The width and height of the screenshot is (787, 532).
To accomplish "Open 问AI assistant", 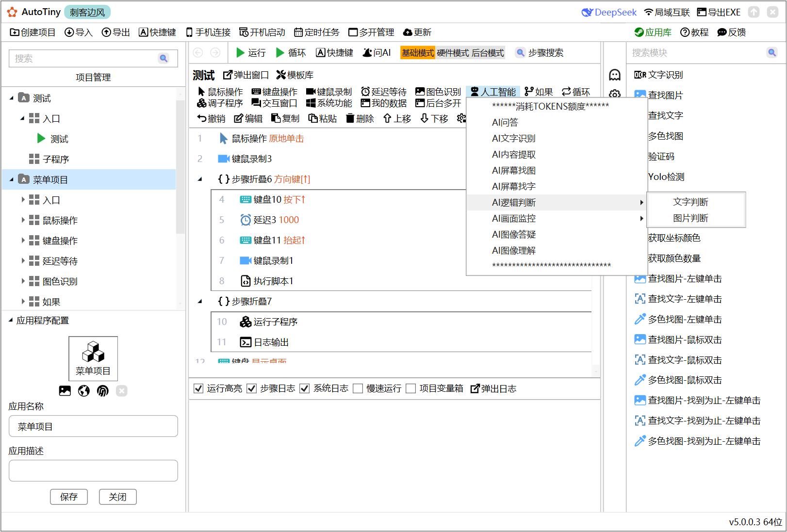I will coord(377,53).
